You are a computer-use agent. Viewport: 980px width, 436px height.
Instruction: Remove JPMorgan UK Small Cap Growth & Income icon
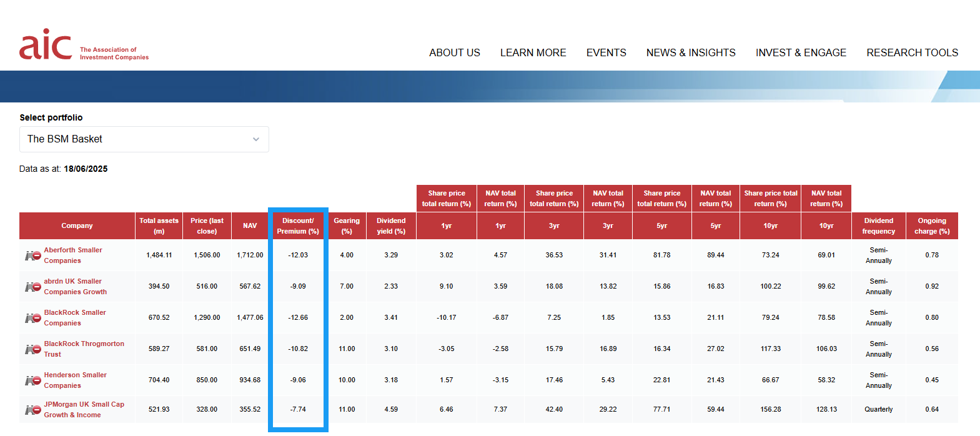(x=37, y=410)
